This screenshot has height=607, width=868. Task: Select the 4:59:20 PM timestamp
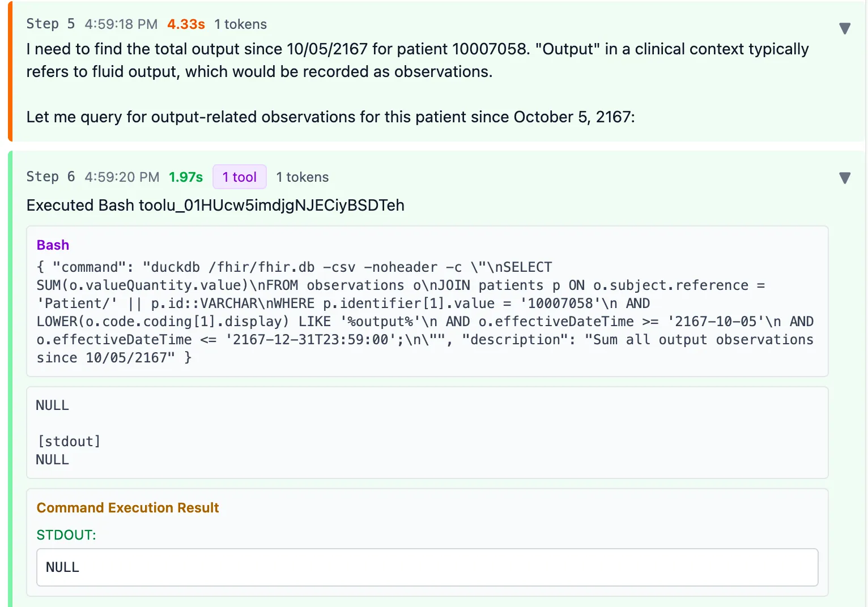[x=122, y=177]
